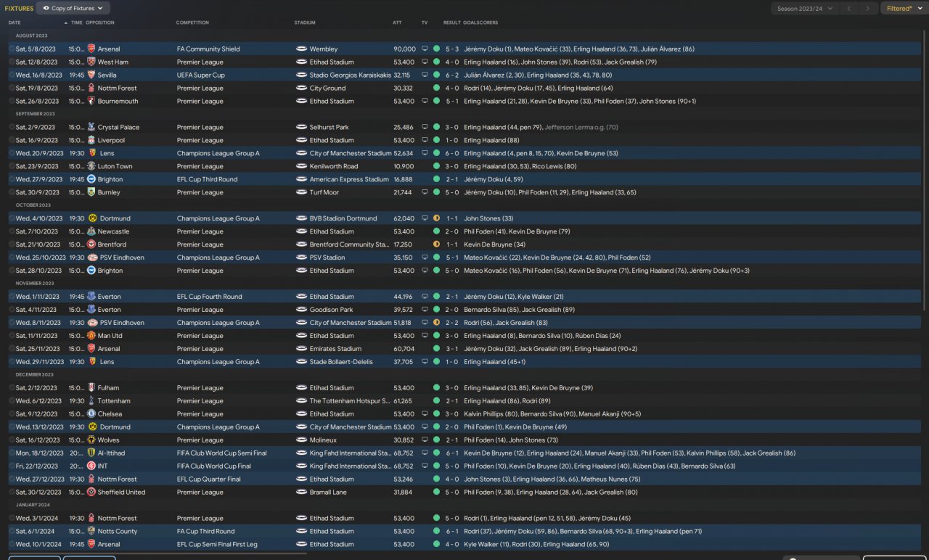Tick the selection circle for Mon, 18/12/2023

pyautogui.click(x=12, y=453)
